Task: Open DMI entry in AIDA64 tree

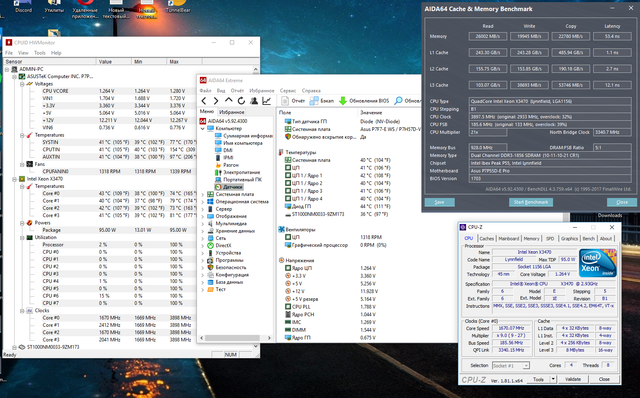Action: tap(223, 150)
